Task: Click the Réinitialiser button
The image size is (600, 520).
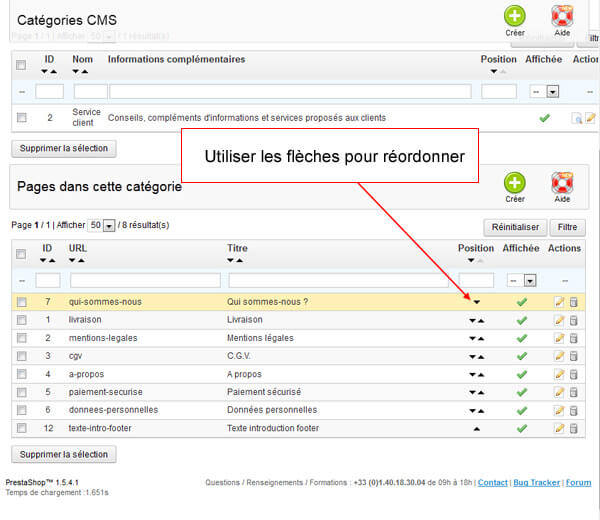Action: (515, 227)
